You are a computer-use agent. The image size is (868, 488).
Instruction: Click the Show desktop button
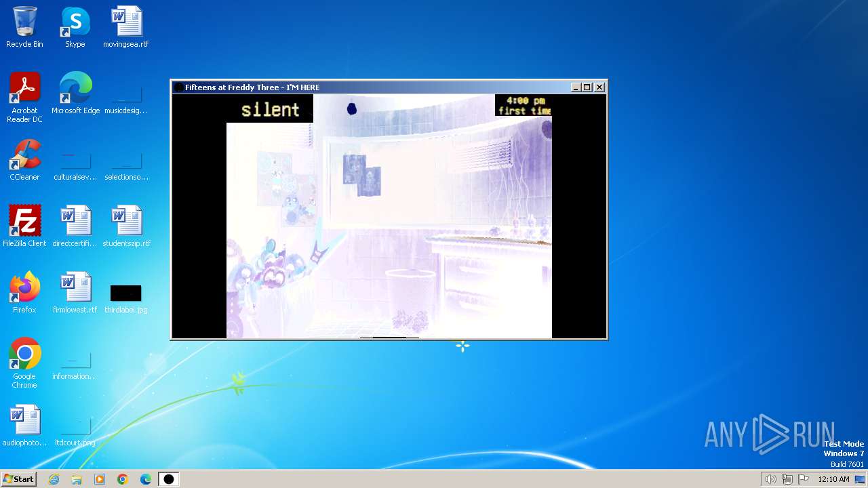pos(861,479)
